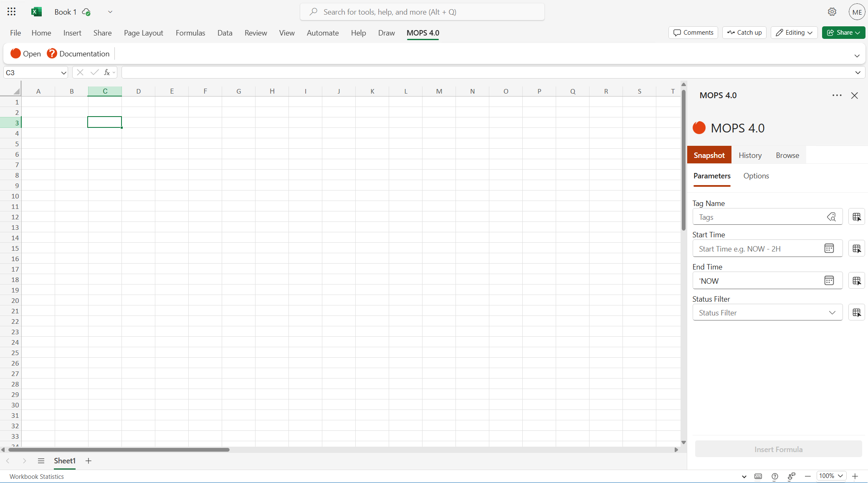This screenshot has height=483, width=868.
Task: Open Settings gear in the title bar
Action: (x=832, y=12)
